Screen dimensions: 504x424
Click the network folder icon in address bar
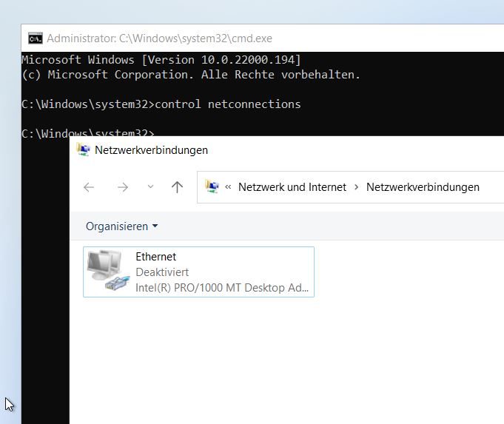pyautogui.click(x=212, y=186)
